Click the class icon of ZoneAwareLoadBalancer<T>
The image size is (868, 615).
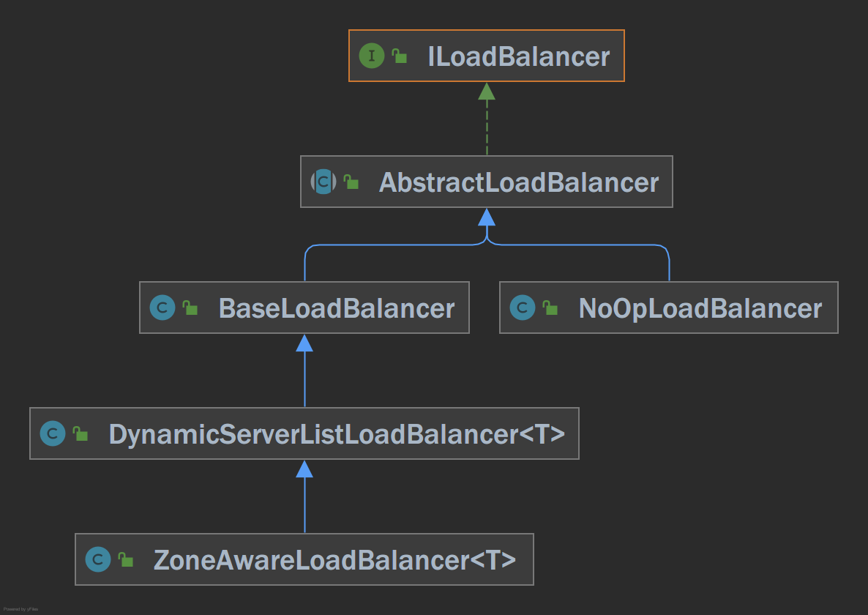point(98,559)
